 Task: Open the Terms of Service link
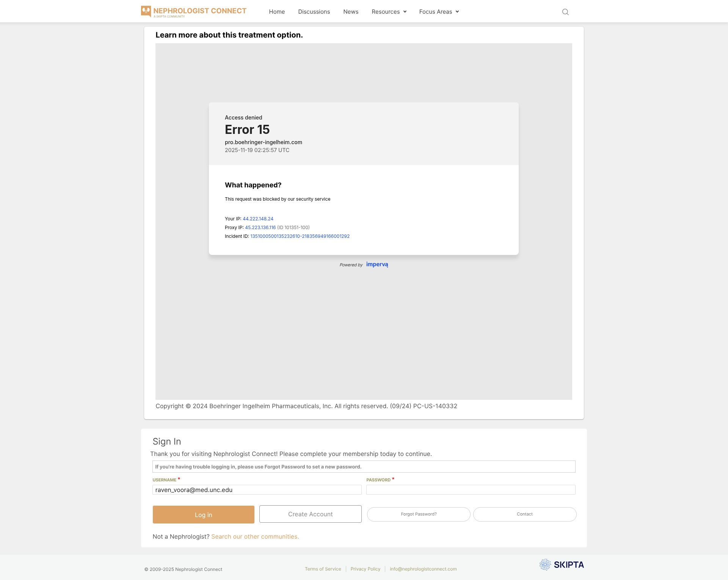tap(323, 569)
